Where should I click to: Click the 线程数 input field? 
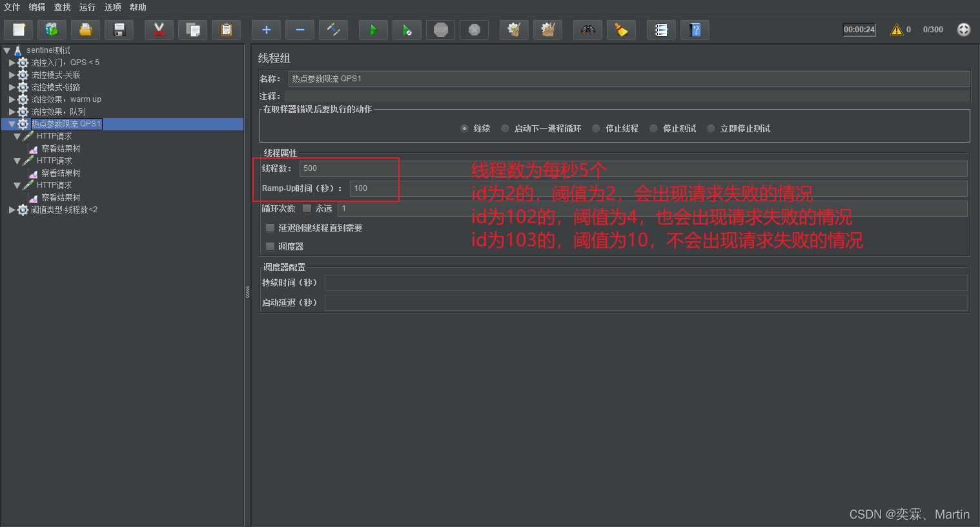[x=349, y=168]
